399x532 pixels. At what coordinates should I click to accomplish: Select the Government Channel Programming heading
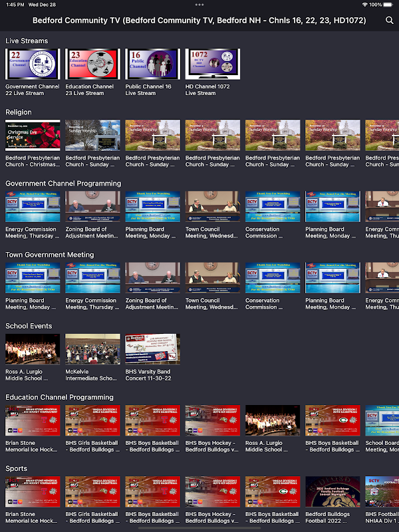pos(63,184)
